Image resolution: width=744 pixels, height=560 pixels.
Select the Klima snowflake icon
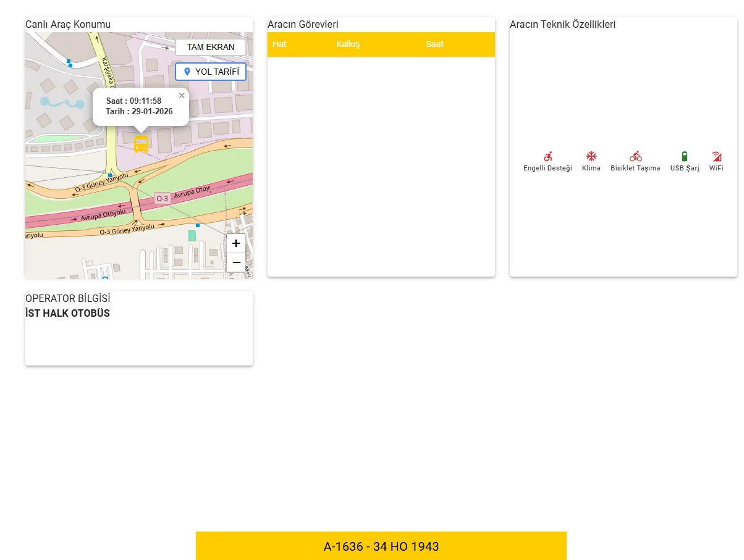pyautogui.click(x=591, y=157)
